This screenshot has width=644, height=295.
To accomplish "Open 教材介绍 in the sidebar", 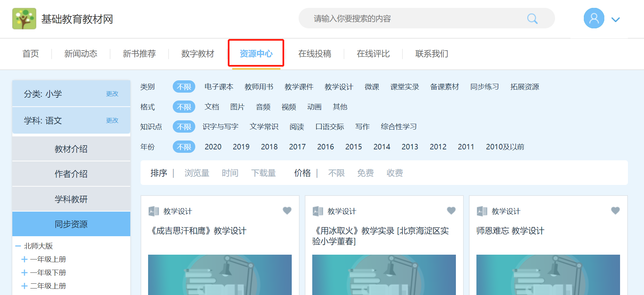I will point(71,149).
